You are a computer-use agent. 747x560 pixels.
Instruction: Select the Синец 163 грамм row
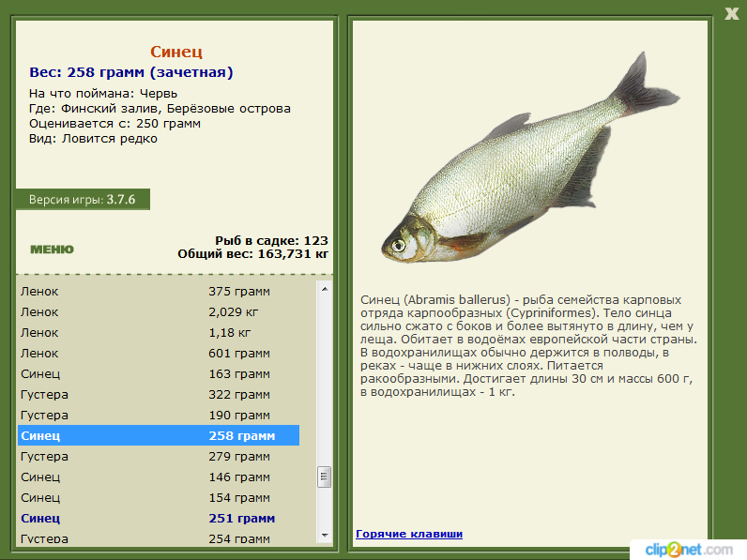click(159, 374)
